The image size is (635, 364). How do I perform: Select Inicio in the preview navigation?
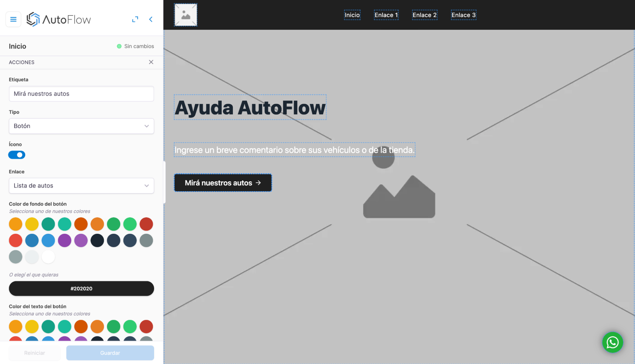pos(352,15)
